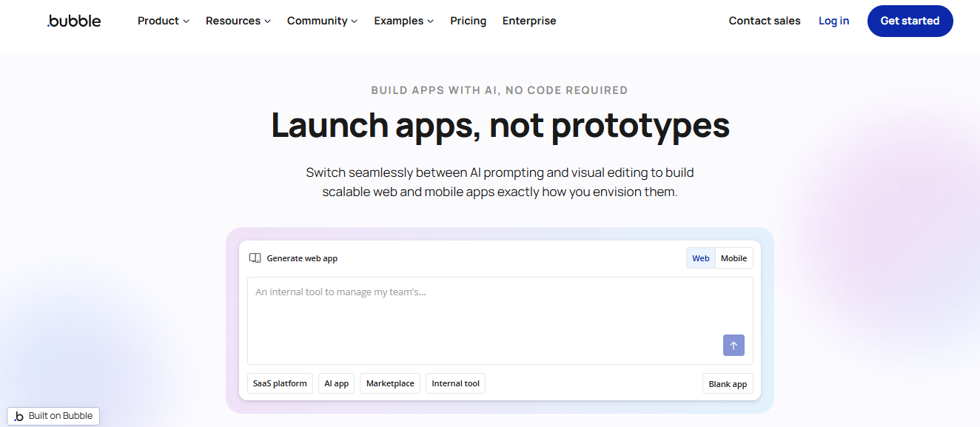Choose the AI app suggestion chip
The height and width of the screenshot is (427, 980).
(337, 383)
